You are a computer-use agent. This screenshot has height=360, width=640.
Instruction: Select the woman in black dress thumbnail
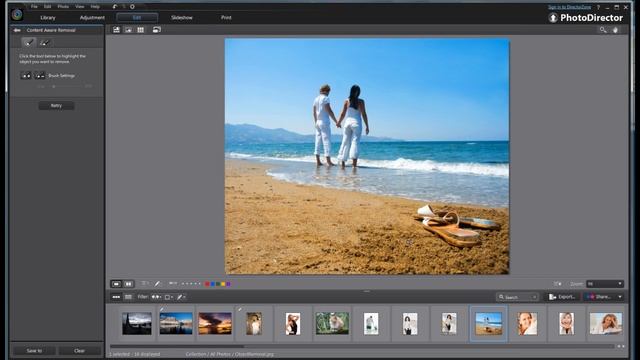click(x=293, y=323)
